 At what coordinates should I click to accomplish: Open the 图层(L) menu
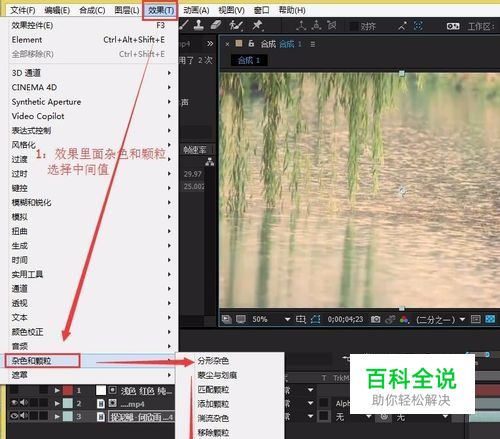(127, 10)
